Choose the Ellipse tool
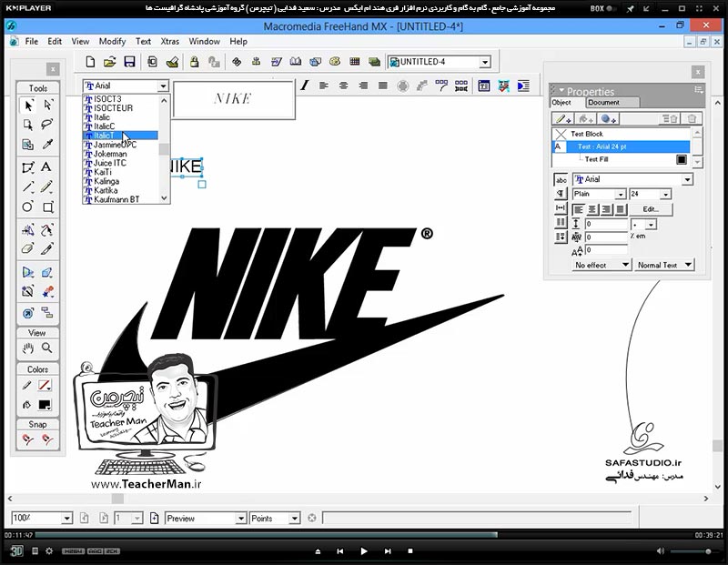 [28, 207]
